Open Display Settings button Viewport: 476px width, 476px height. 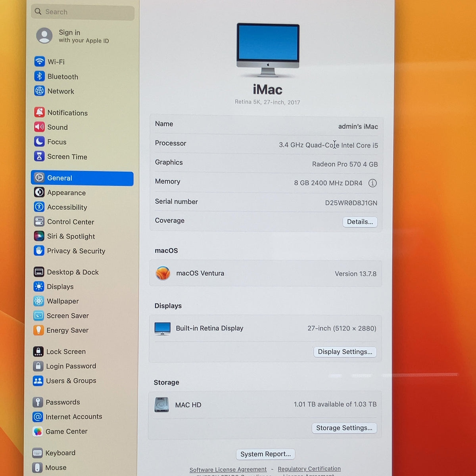(345, 352)
